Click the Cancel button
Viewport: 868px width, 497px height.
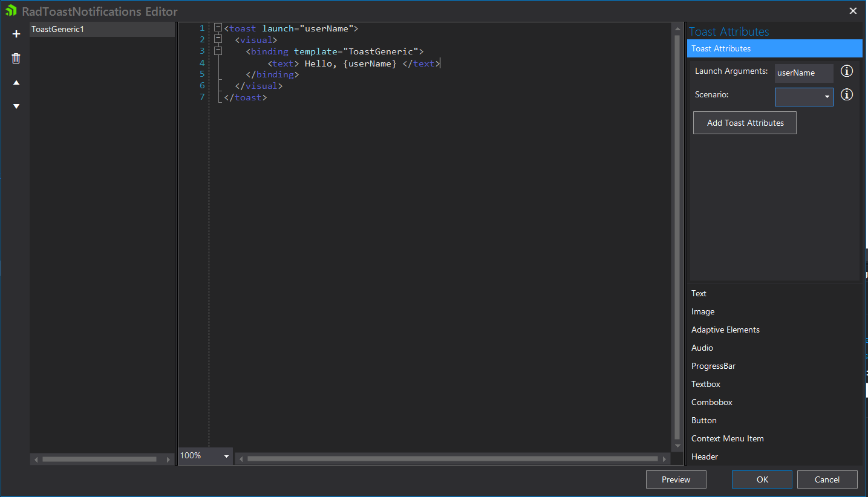[827, 479]
